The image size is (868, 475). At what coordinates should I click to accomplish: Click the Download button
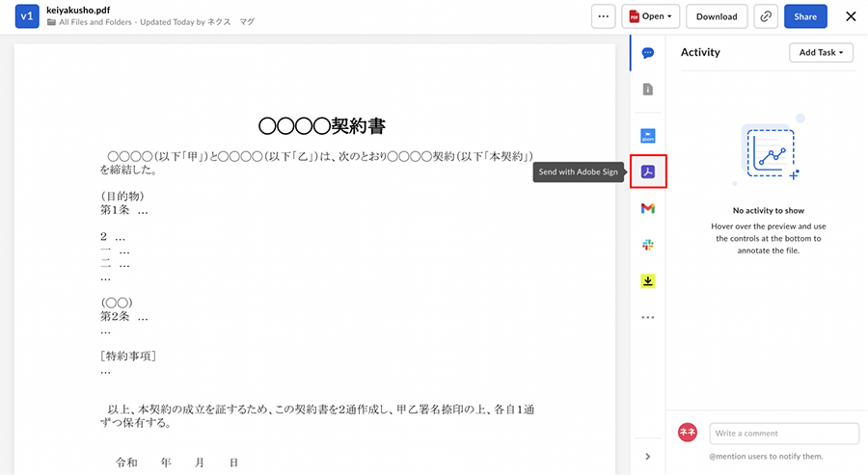click(717, 16)
